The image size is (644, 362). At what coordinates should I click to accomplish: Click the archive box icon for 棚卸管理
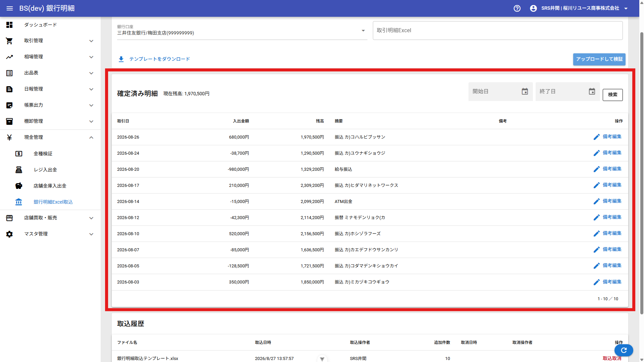[x=9, y=121]
